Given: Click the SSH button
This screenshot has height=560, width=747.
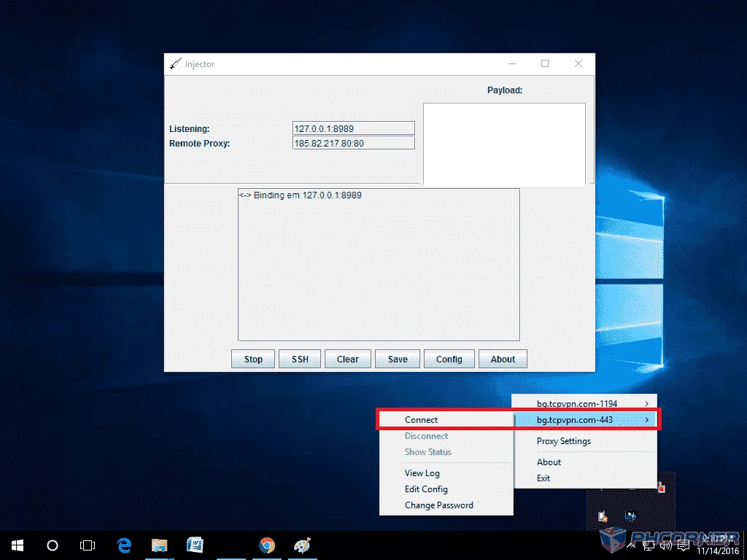Looking at the screenshot, I should pyautogui.click(x=300, y=359).
